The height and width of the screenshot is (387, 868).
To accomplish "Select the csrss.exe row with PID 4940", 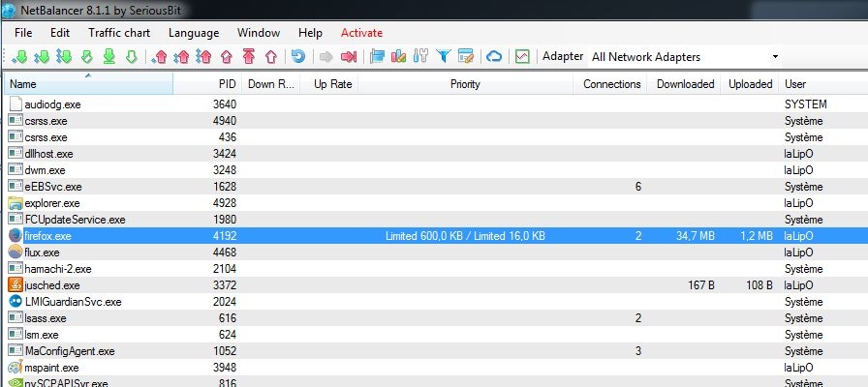I will [x=436, y=121].
